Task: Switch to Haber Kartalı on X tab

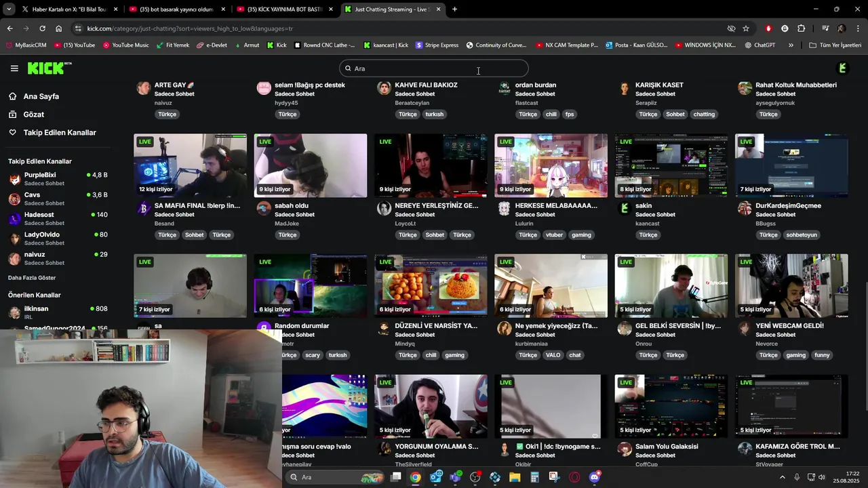Action: coord(70,9)
